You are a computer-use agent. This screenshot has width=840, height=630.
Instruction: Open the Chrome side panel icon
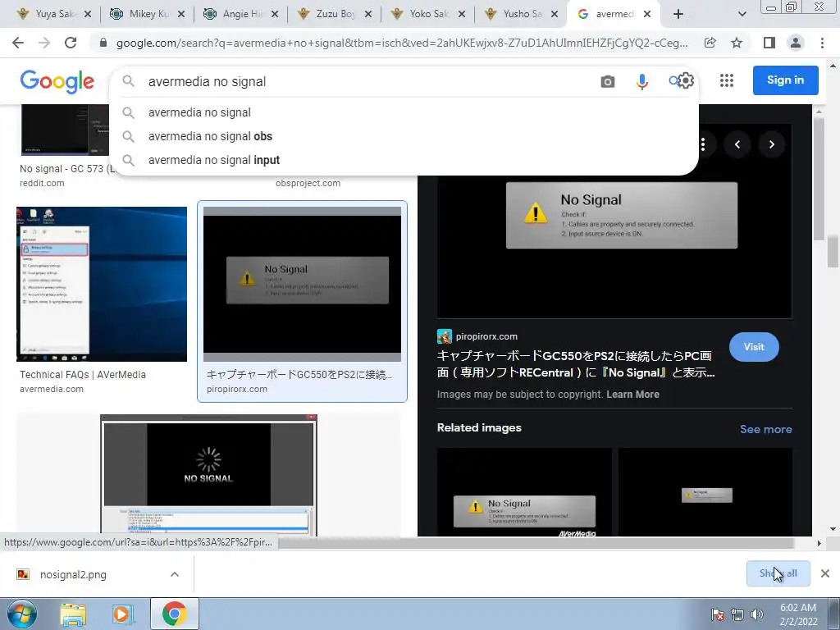pos(769,43)
